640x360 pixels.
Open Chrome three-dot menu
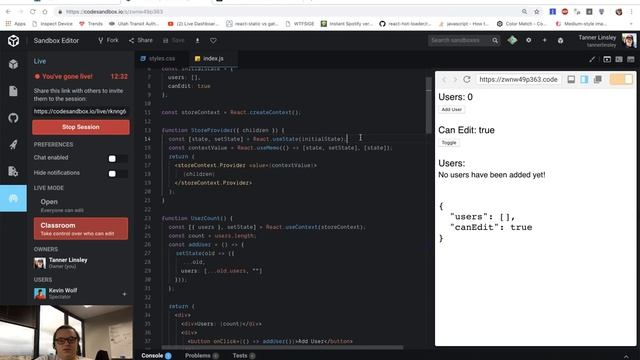632,12
